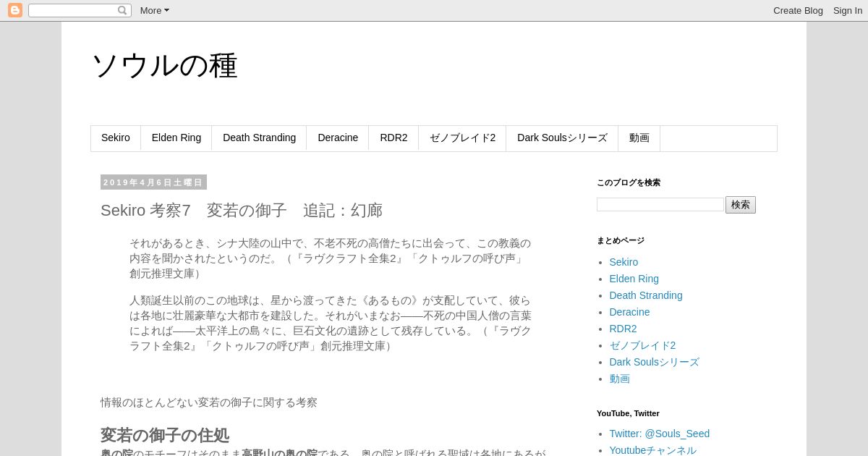This screenshot has width=868, height=456.
Task: Open the RDR2 navigation tab
Action: 393,138
